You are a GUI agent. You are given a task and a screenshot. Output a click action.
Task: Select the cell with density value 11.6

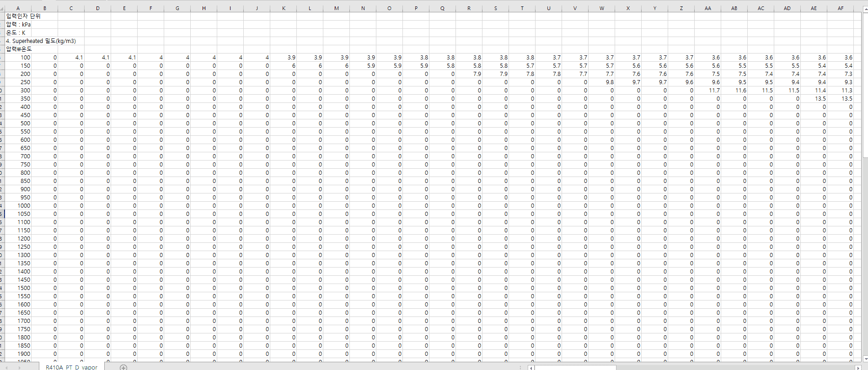click(734, 90)
